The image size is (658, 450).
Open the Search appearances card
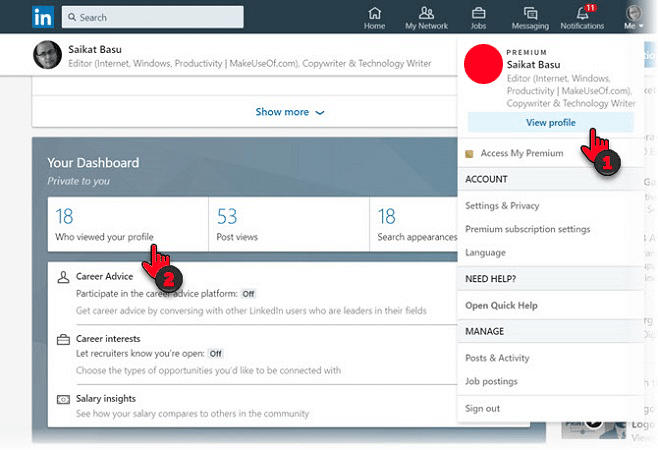[x=414, y=224]
